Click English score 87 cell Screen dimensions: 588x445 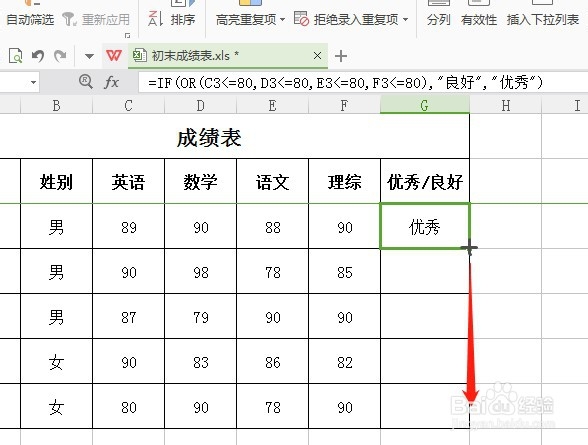(x=128, y=317)
